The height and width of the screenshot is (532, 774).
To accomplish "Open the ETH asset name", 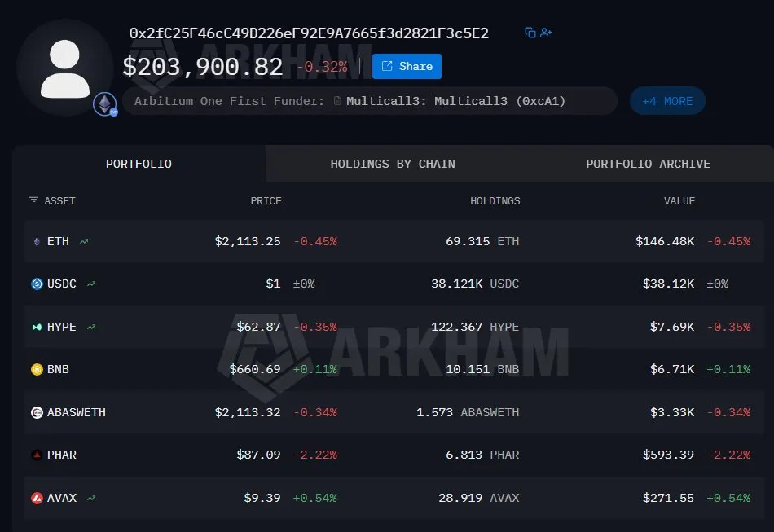I will point(58,241).
